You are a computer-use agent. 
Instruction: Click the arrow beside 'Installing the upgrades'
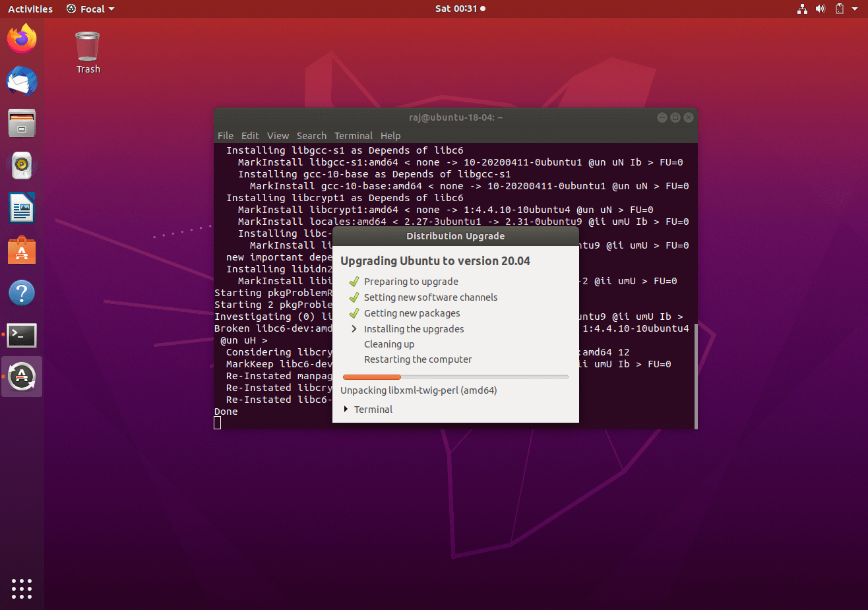click(354, 329)
